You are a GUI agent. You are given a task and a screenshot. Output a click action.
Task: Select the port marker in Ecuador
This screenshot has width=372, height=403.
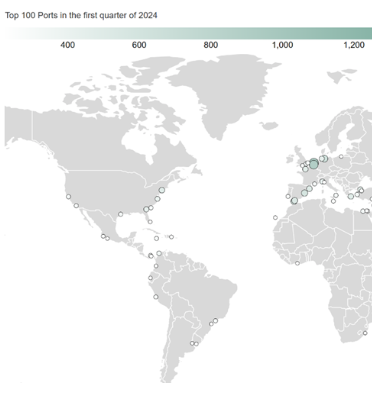150,278
